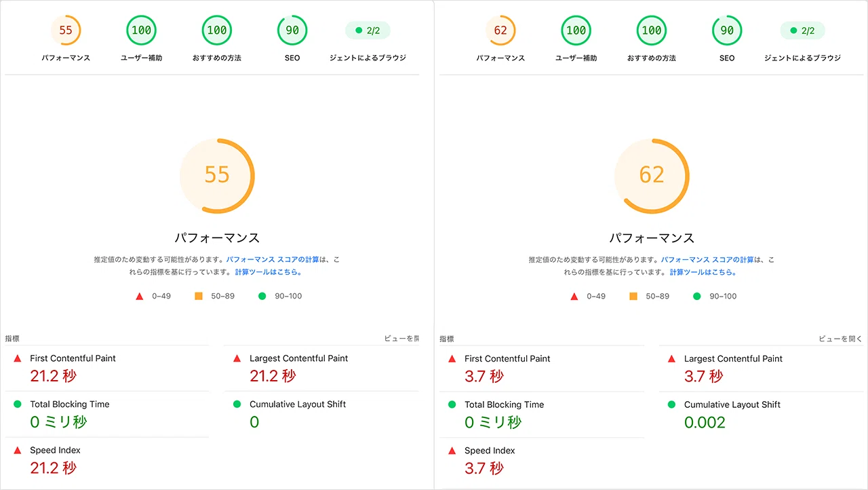Click the 50–89 legend square in score-62 report
This screenshot has width=868, height=490.
(633, 297)
